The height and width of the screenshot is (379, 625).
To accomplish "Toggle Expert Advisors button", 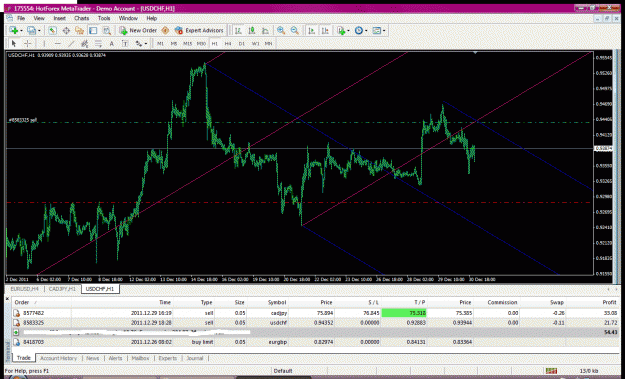I will [199, 30].
